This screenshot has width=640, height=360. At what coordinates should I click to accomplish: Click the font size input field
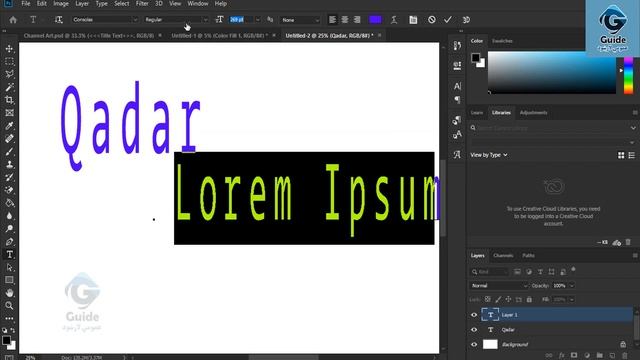(241, 20)
